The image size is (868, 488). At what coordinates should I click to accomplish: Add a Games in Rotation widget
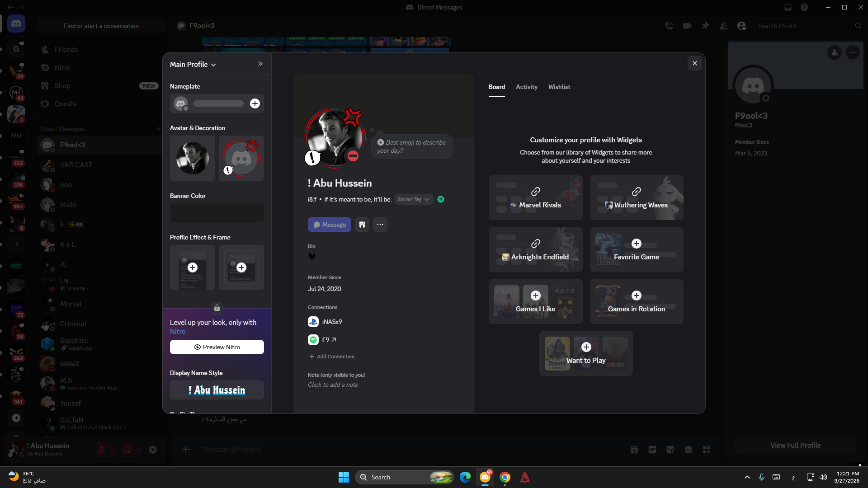(x=637, y=301)
